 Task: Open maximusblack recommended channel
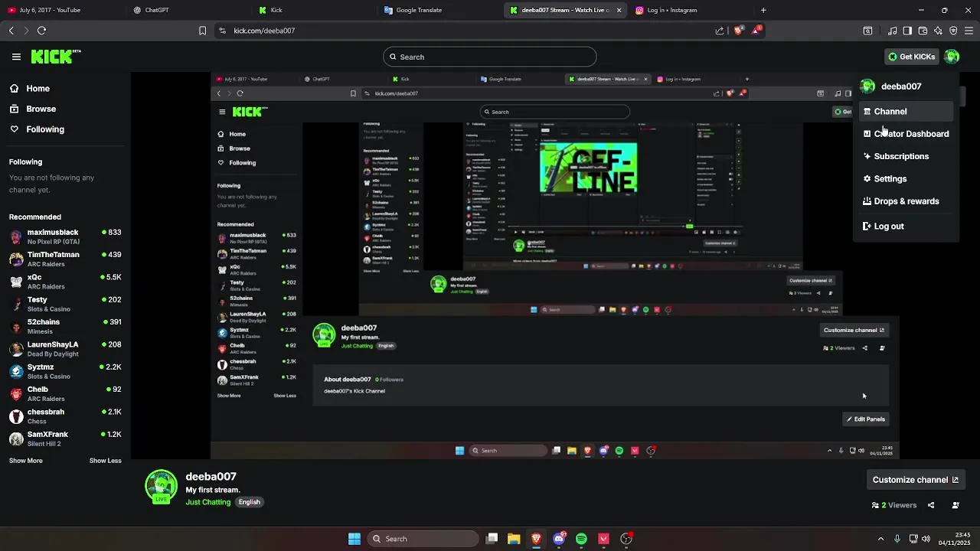(64, 236)
